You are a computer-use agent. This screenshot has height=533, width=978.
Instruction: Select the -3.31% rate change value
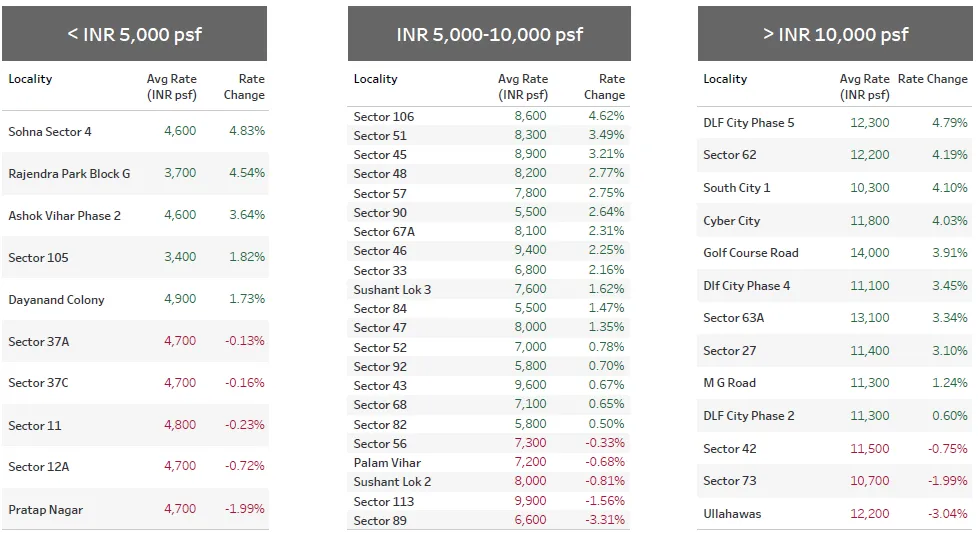pyautogui.click(x=604, y=520)
